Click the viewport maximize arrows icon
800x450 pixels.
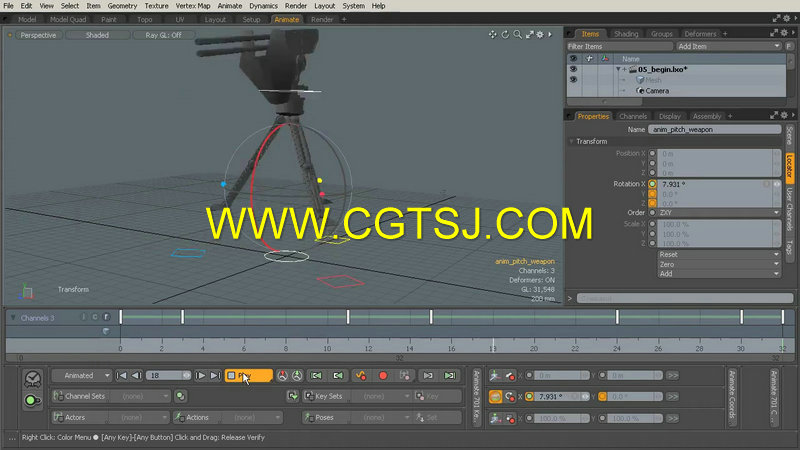tap(530, 35)
